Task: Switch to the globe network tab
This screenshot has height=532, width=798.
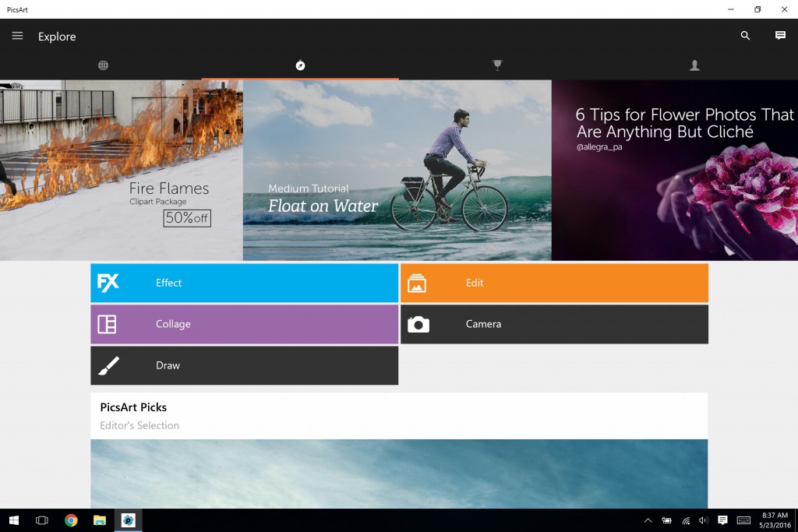Action: point(104,65)
